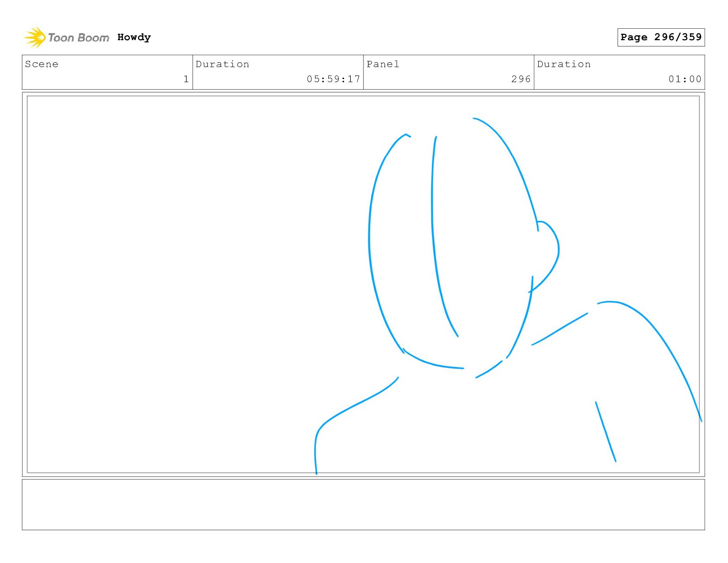Screen dimensions: 728x563
Task: Select the 'Panel' header label
Action: (x=383, y=64)
